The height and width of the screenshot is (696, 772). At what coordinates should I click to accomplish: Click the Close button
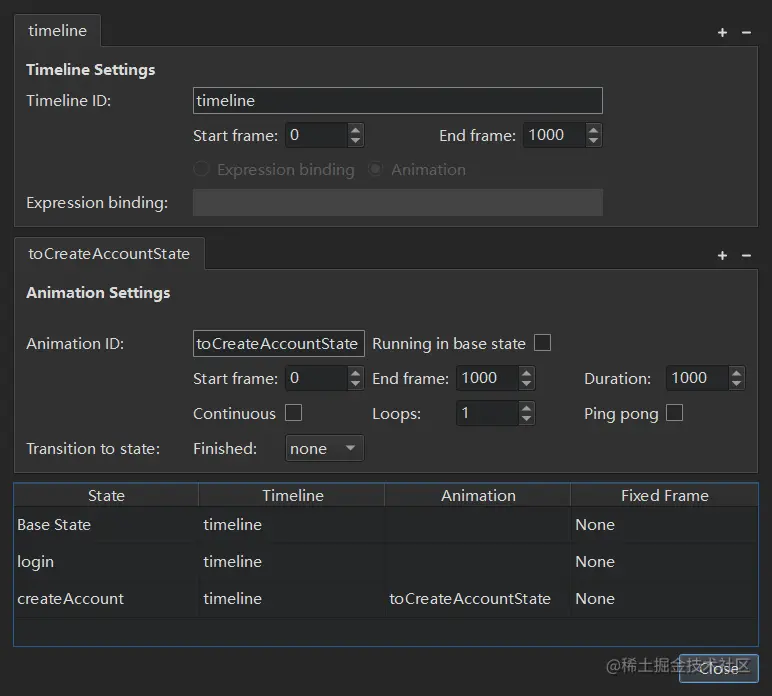(718, 668)
